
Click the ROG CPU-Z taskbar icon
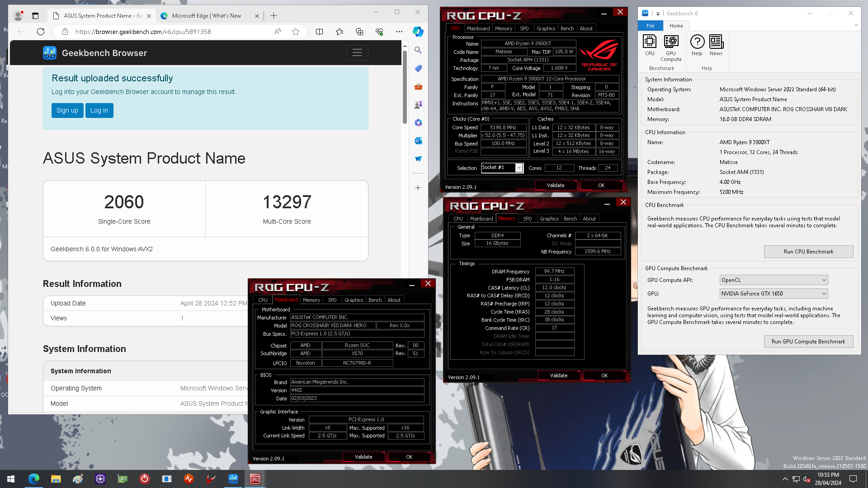[x=255, y=479]
